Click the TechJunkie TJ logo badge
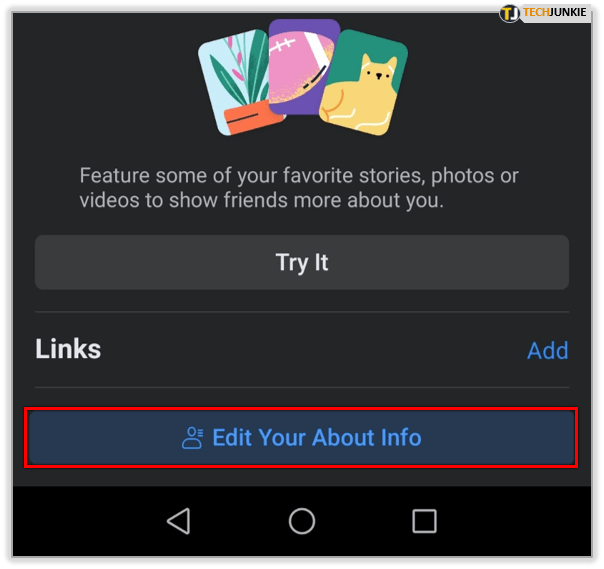 pyautogui.click(x=509, y=13)
